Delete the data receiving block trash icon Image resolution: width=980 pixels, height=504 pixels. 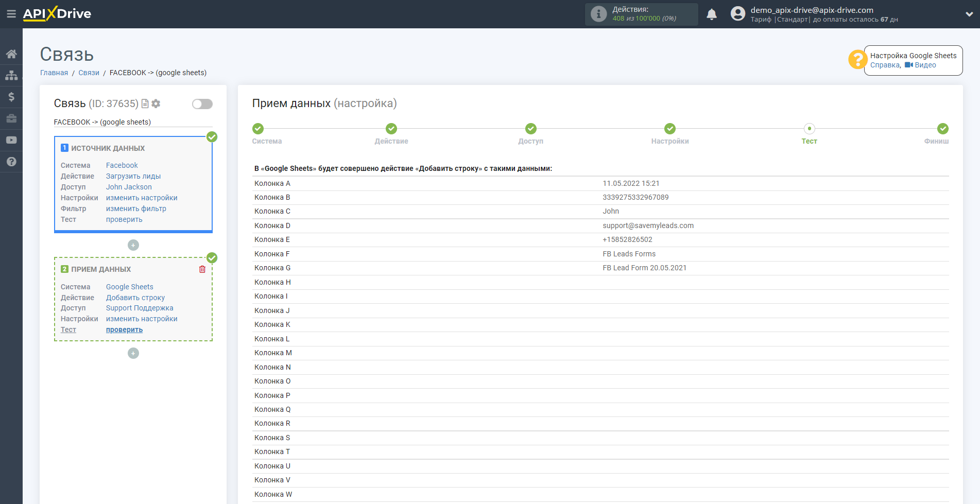202,269
